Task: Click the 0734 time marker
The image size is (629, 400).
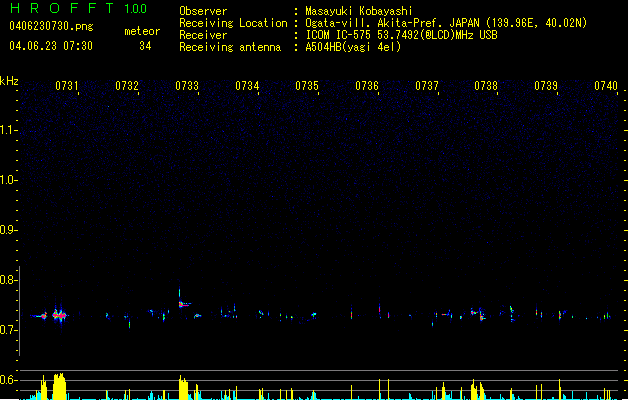Action: pos(247,86)
